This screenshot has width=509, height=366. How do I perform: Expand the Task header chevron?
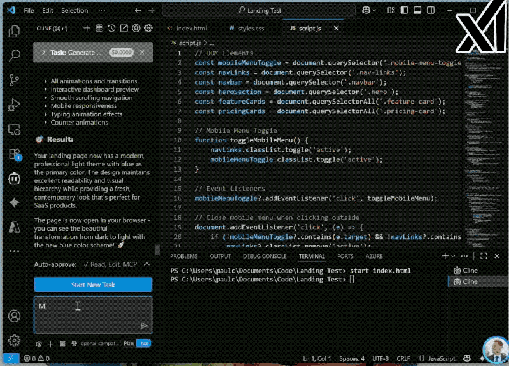(43, 52)
